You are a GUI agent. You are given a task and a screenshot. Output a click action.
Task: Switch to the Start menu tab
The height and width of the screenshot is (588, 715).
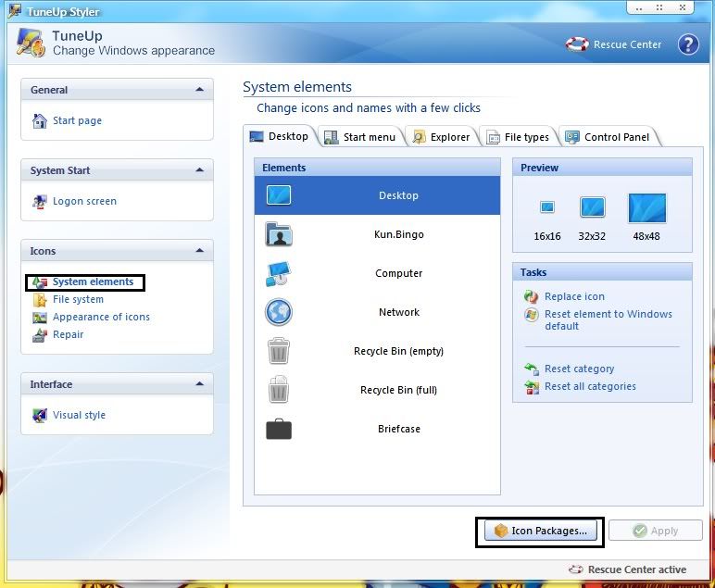tap(359, 137)
